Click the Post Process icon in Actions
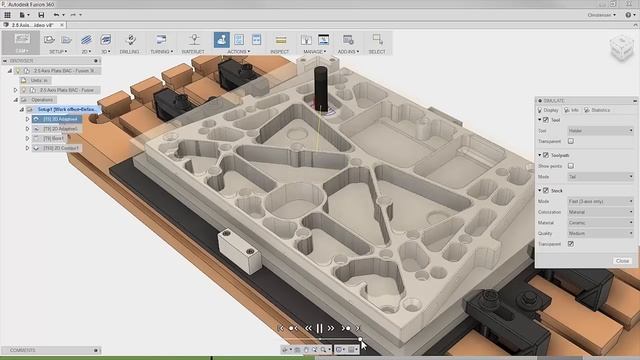Viewport: 640px width, 360px height. (x=239, y=40)
